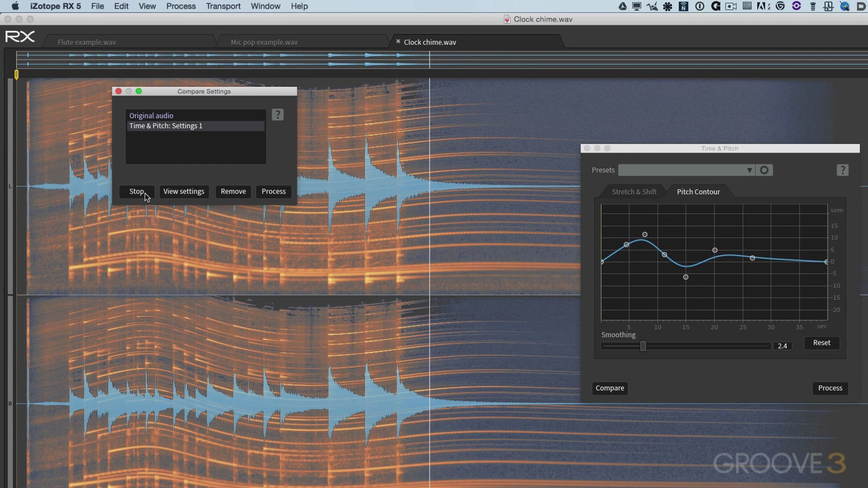The height and width of the screenshot is (488, 868).
Task: Click View settings button
Action: point(184,191)
